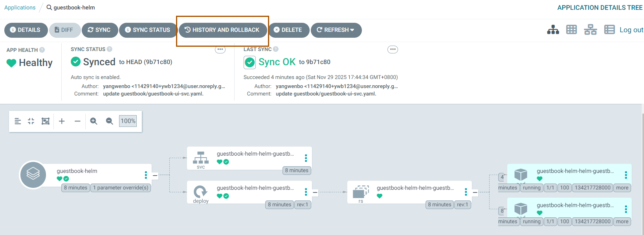Collapse pods under the rs node

(475, 193)
